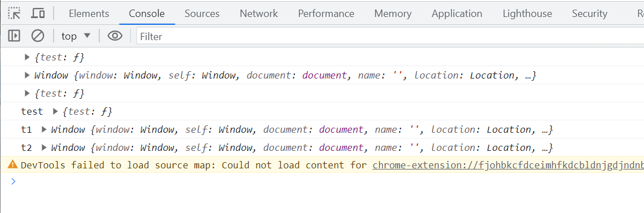
Task: Click the 'Location' value in t2 row
Action: 509,147
